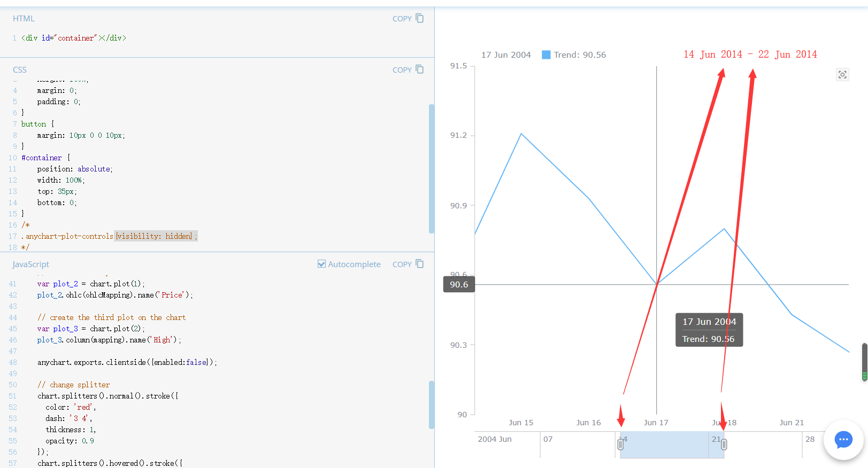Click the blue Trend legend marker
868x468 pixels.
pyautogui.click(x=546, y=54)
